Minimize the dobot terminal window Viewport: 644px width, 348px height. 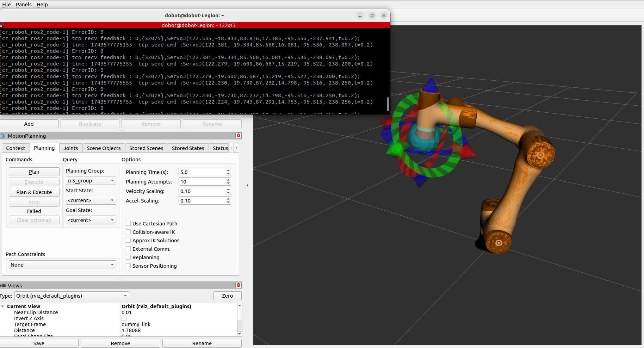pos(360,15)
